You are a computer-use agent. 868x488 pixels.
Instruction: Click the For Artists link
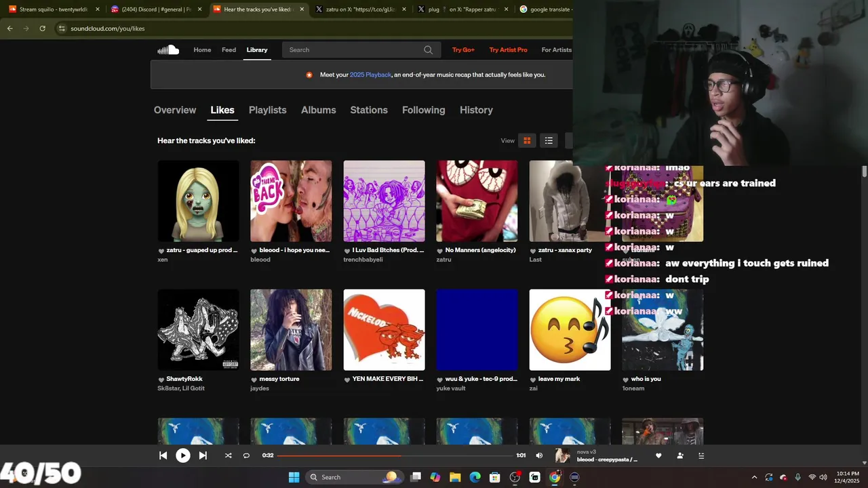coord(556,49)
